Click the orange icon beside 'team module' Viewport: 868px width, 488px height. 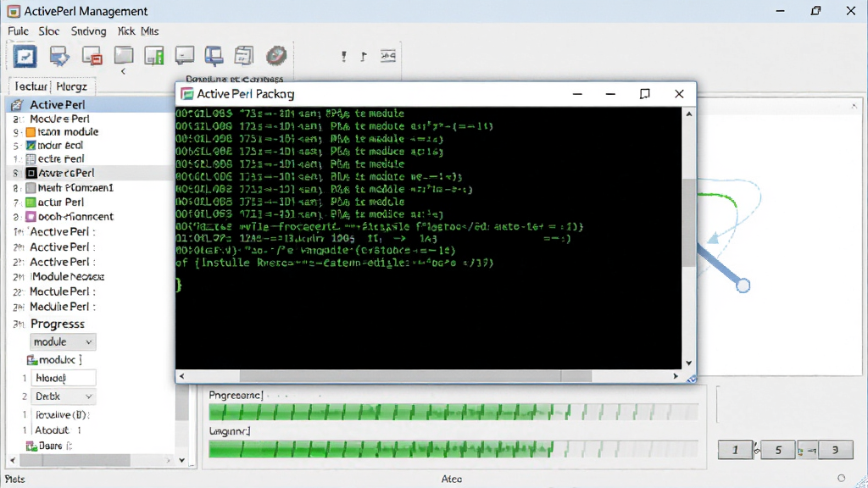(31, 132)
